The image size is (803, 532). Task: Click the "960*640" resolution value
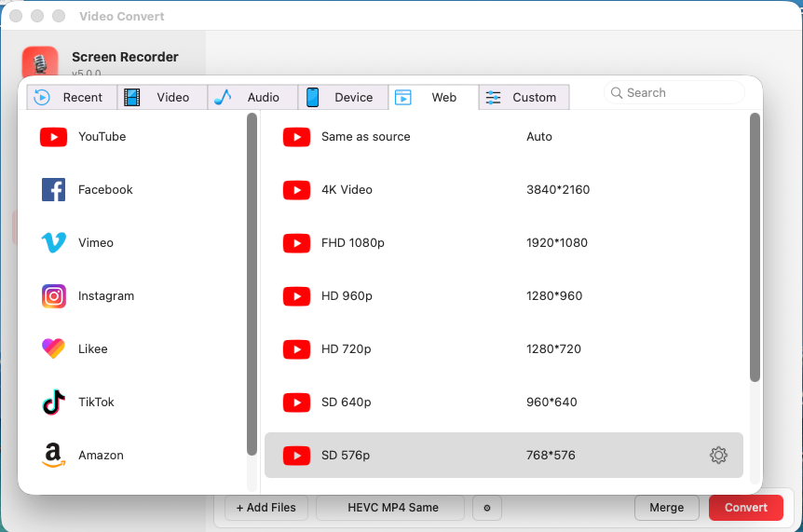point(552,402)
